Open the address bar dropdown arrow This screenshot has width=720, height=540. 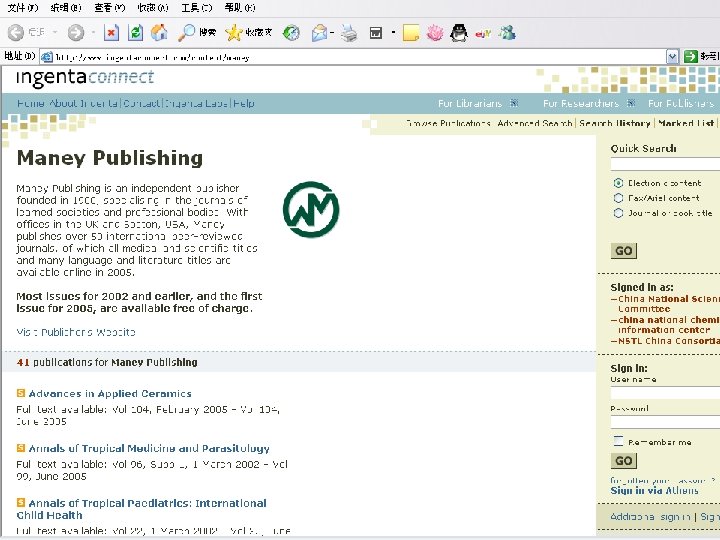tap(672, 56)
